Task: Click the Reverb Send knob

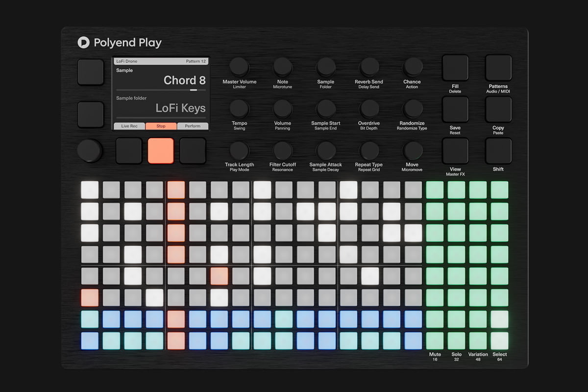Action: 369,67
